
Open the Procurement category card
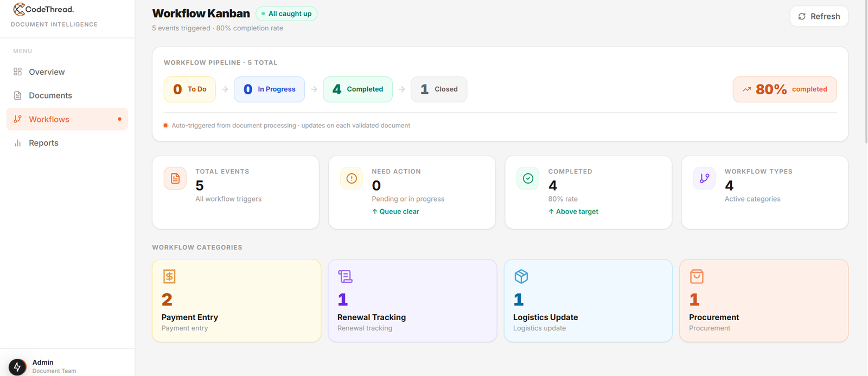pos(764,301)
